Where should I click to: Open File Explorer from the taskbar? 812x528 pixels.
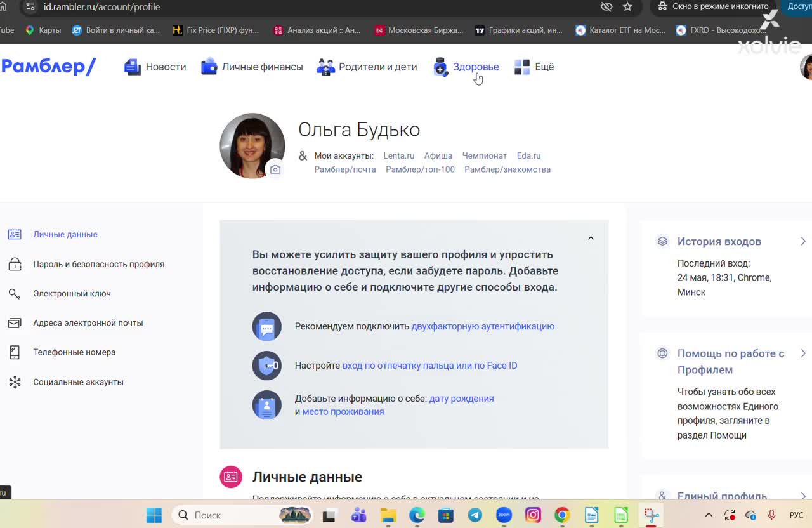(x=388, y=515)
